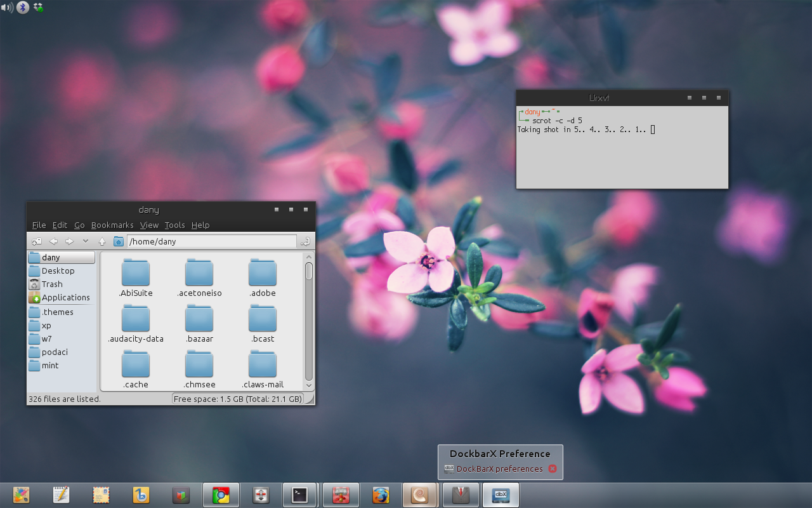This screenshot has width=812, height=508.
Task: Go back in the file manager
Action: [x=53, y=241]
